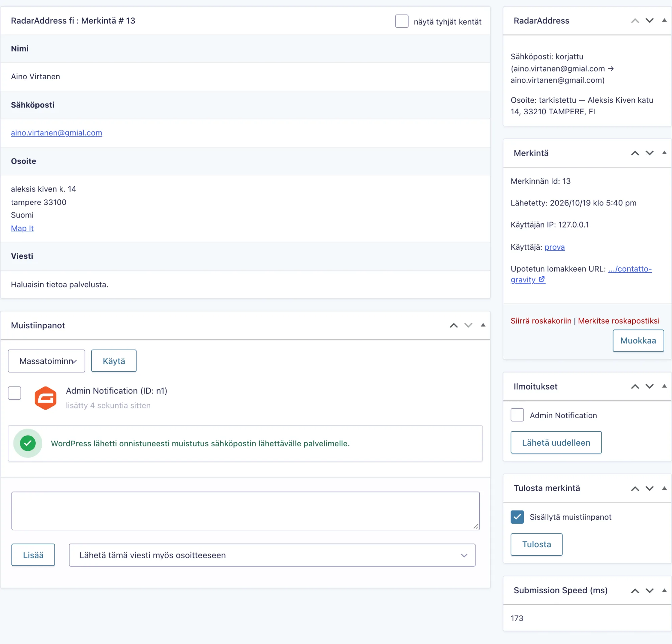The height and width of the screenshot is (644, 672).
Task: Move Merkintä panel up arrow
Action: click(635, 153)
